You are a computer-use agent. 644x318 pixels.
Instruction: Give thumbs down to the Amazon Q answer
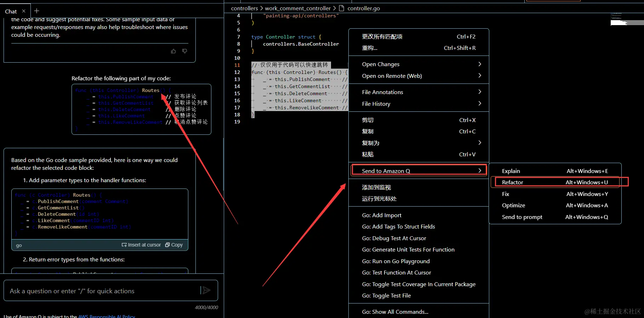[x=184, y=51]
